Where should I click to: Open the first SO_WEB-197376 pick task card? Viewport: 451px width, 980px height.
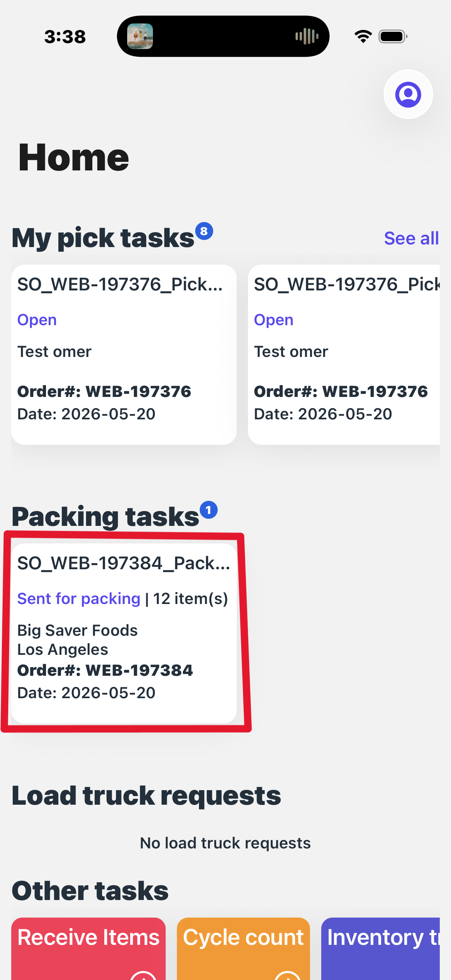[124, 355]
